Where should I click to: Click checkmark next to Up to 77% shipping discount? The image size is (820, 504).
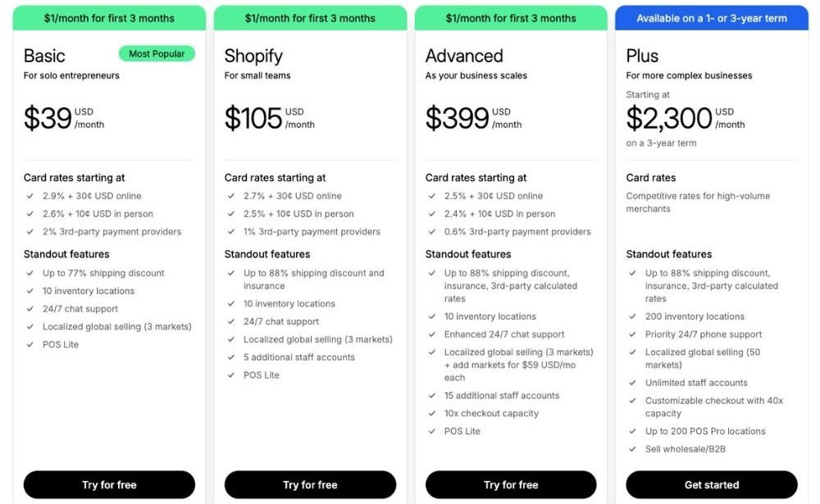[30, 273]
